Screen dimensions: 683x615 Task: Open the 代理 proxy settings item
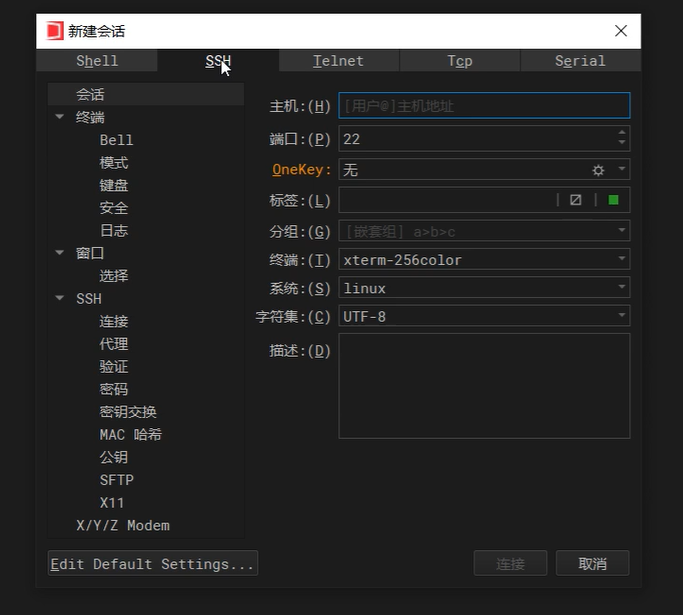(114, 344)
